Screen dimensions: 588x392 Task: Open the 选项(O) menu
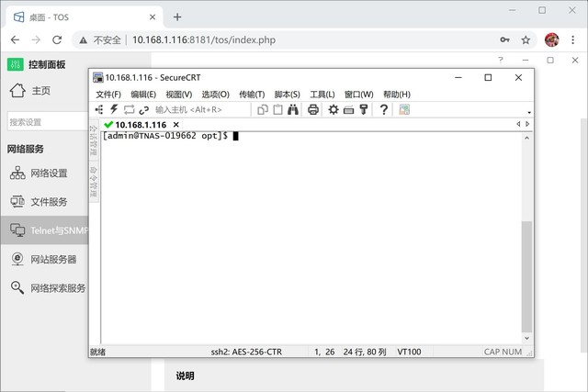pos(215,94)
